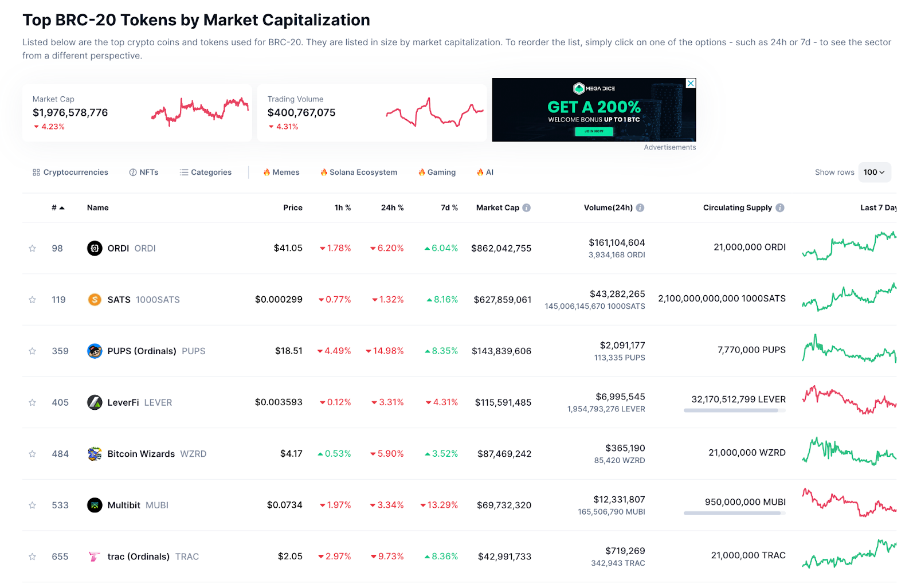Open the Show rows 100 dropdown
This screenshot has height=588, width=917.
[x=874, y=173]
